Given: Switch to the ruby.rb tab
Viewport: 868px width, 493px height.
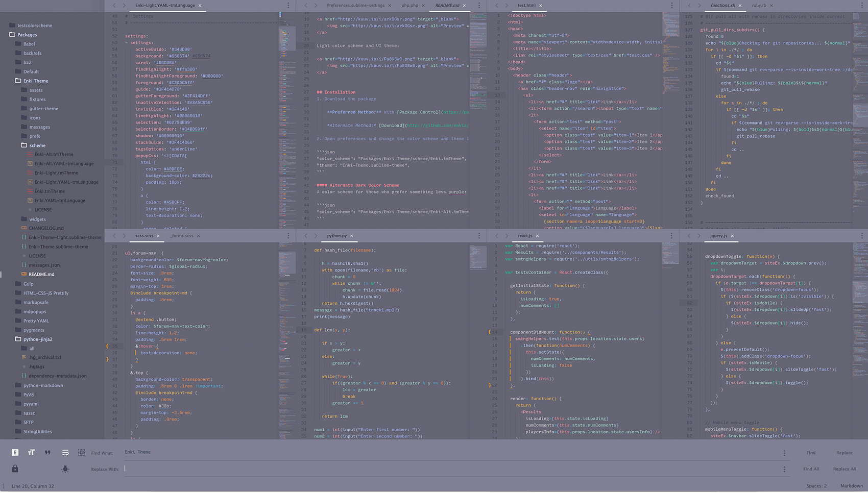Looking at the screenshot, I should (759, 6).
